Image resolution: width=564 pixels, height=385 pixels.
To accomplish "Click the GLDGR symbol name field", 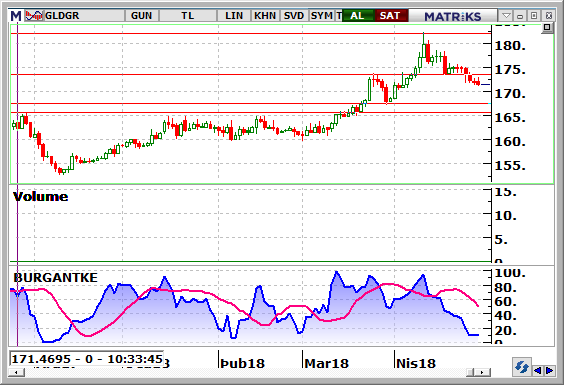I will click(85, 16).
